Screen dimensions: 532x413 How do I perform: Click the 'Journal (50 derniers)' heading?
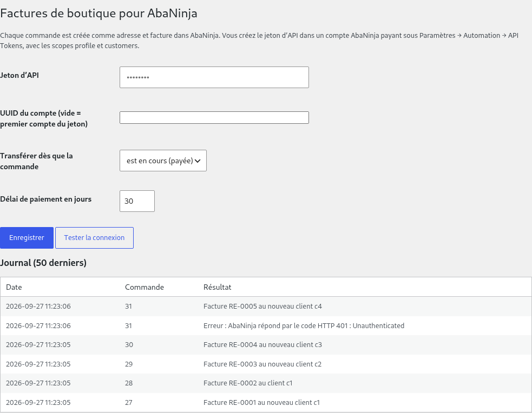point(43,263)
